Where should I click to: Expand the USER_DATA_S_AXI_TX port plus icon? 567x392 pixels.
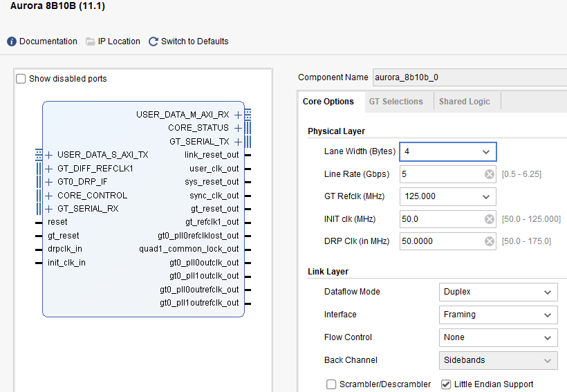coord(49,155)
